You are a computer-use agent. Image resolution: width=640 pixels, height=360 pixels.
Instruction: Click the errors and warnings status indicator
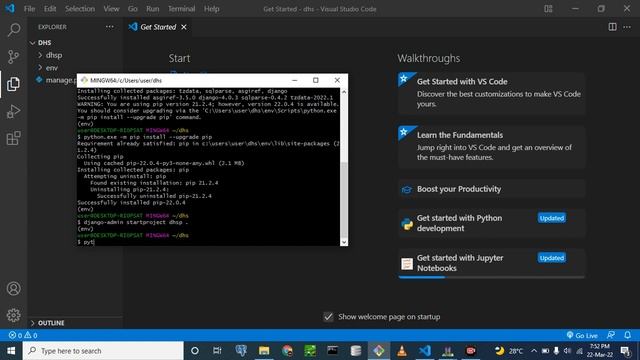tap(23, 335)
